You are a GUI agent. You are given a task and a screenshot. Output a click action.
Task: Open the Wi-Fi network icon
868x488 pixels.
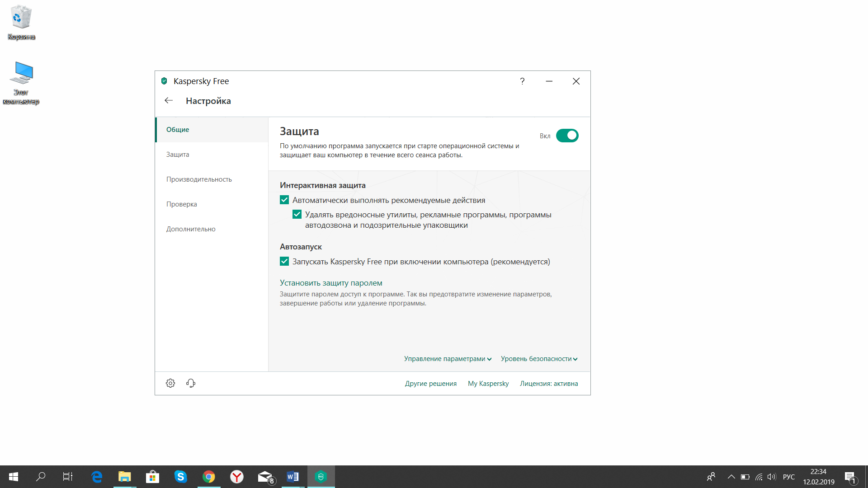tap(759, 477)
